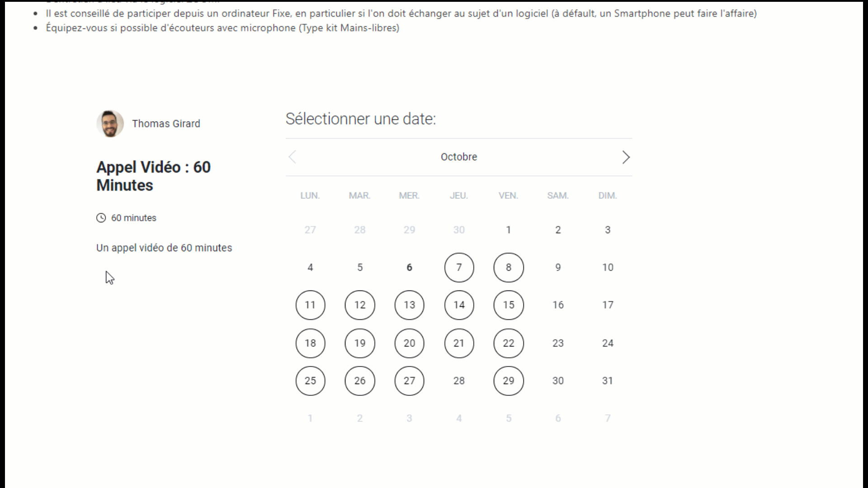The image size is (868, 488).
Task: Select Monday October 18
Action: click(x=310, y=343)
